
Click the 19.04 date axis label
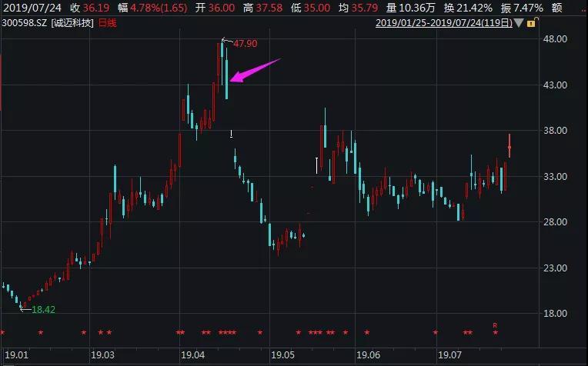193,354
